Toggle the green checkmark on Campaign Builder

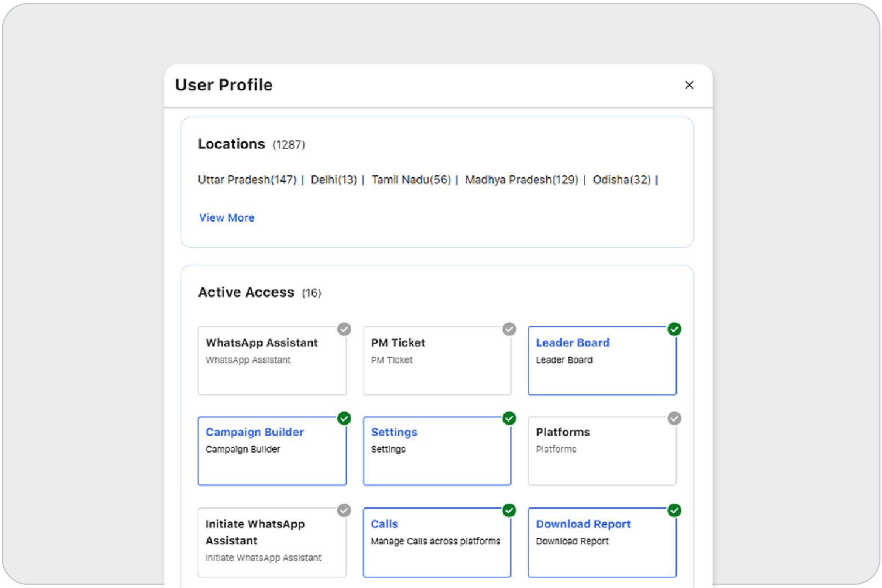tap(344, 418)
